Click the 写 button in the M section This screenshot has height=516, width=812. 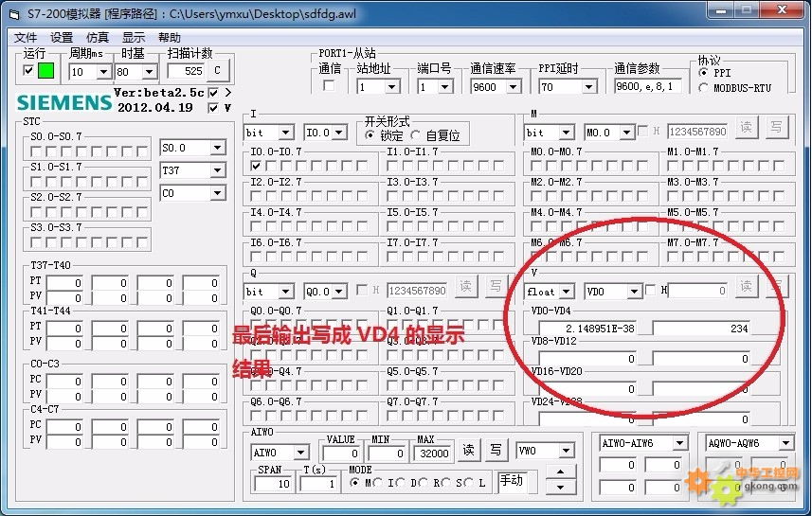point(776,127)
